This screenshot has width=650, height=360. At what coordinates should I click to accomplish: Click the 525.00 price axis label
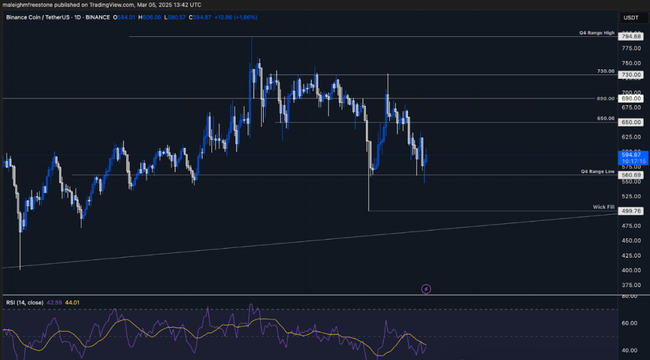(x=632, y=196)
